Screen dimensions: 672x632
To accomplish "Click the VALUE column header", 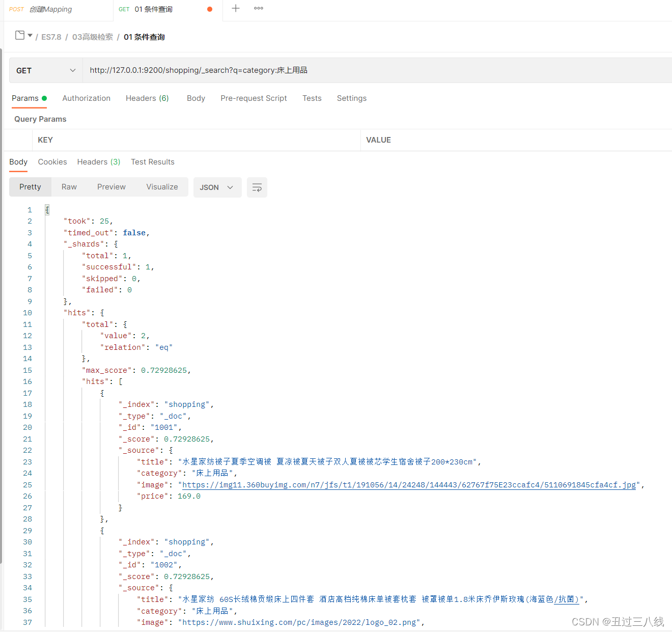I will tap(379, 140).
